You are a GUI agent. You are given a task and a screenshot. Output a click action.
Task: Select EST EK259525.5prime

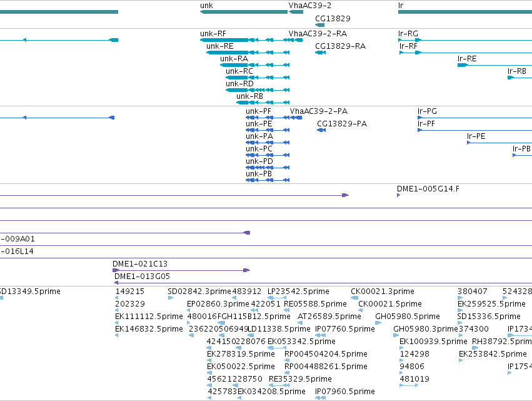click(x=460, y=310)
